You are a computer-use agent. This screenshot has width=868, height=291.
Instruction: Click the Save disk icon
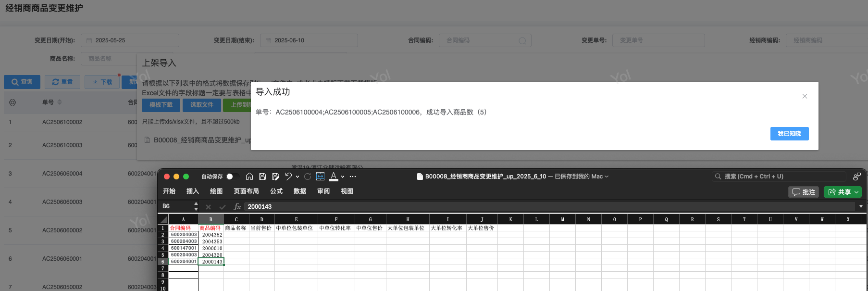(x=262, y=177)
